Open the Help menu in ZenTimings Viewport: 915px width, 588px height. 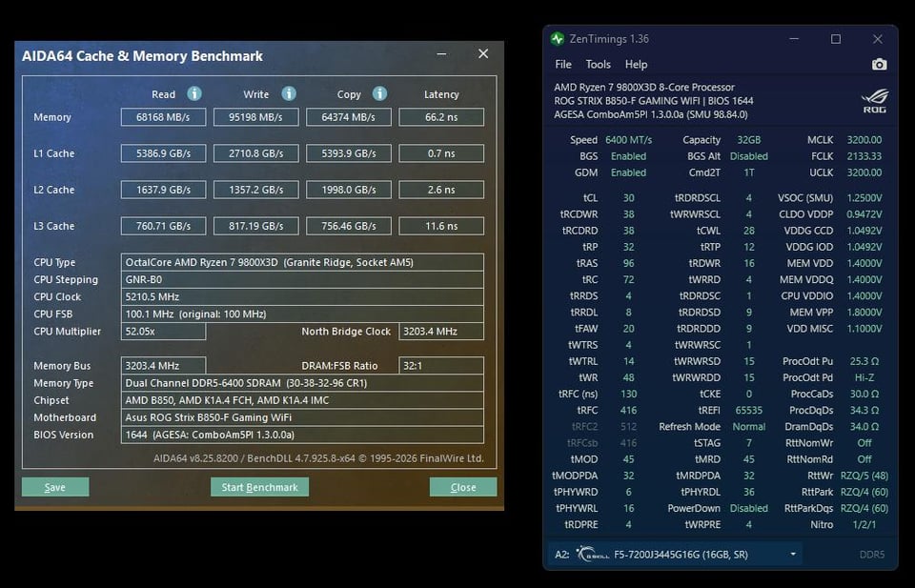[x=636, y=65]
